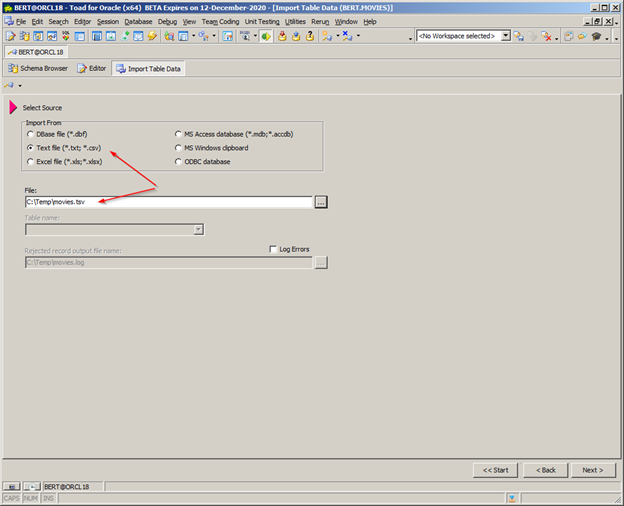Click the save workspace icon
The height and width of the screenshot is (506, 624).
pos(519,36)
